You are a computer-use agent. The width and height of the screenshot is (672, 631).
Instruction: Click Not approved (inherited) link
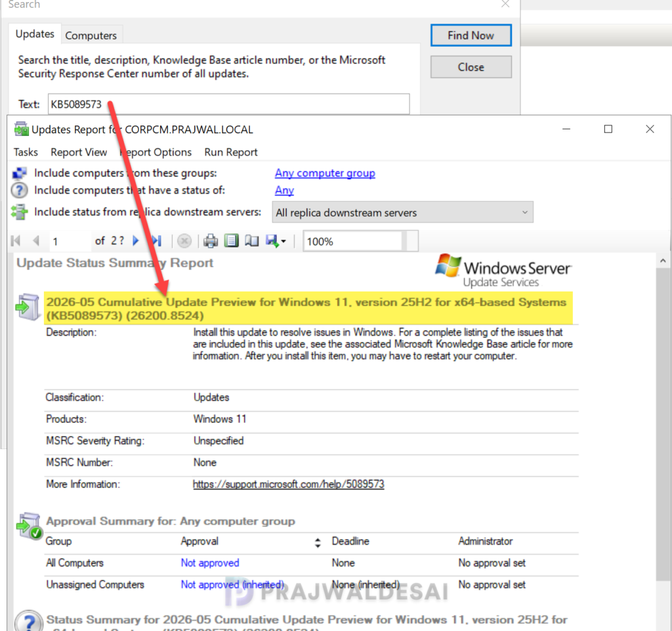click(232, 584)
